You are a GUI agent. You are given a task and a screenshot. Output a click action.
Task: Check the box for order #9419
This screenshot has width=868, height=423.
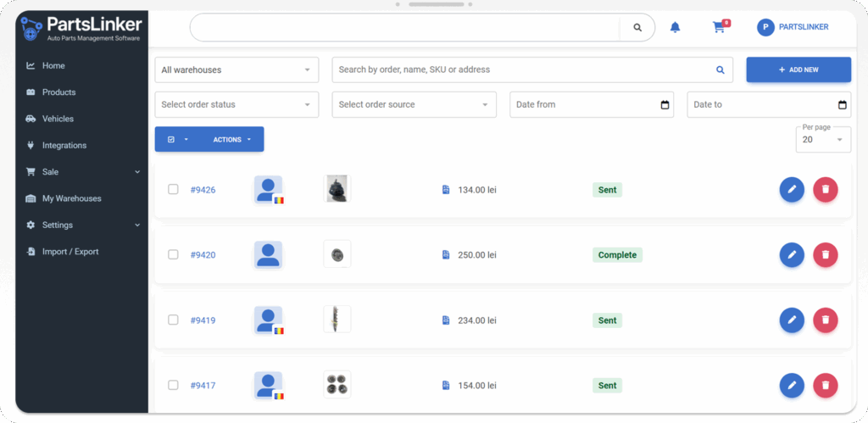(173, 320)
